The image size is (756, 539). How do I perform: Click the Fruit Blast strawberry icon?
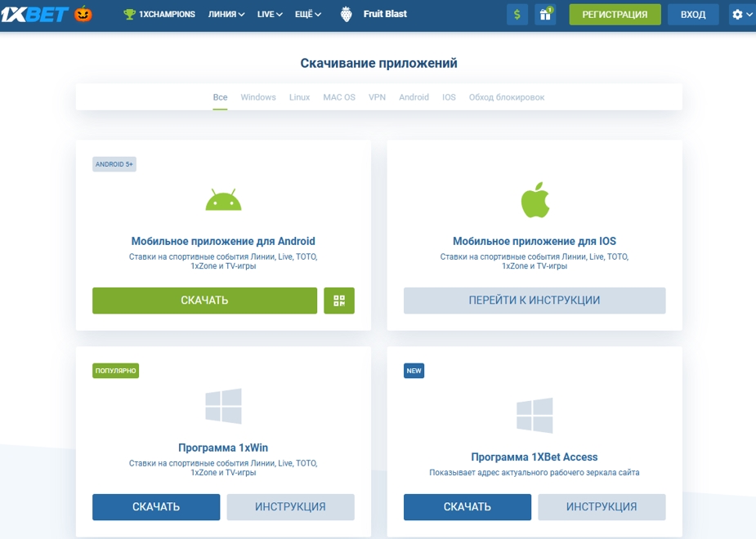coord(347,15)
